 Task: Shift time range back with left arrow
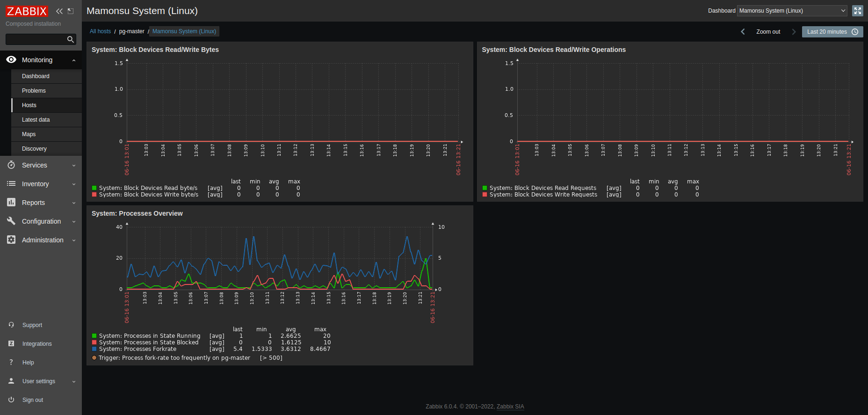tap(743, 32)
